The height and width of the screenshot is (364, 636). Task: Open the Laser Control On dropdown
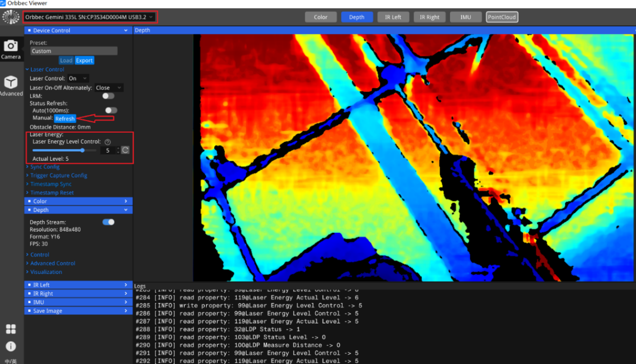[x=78, y=78]
